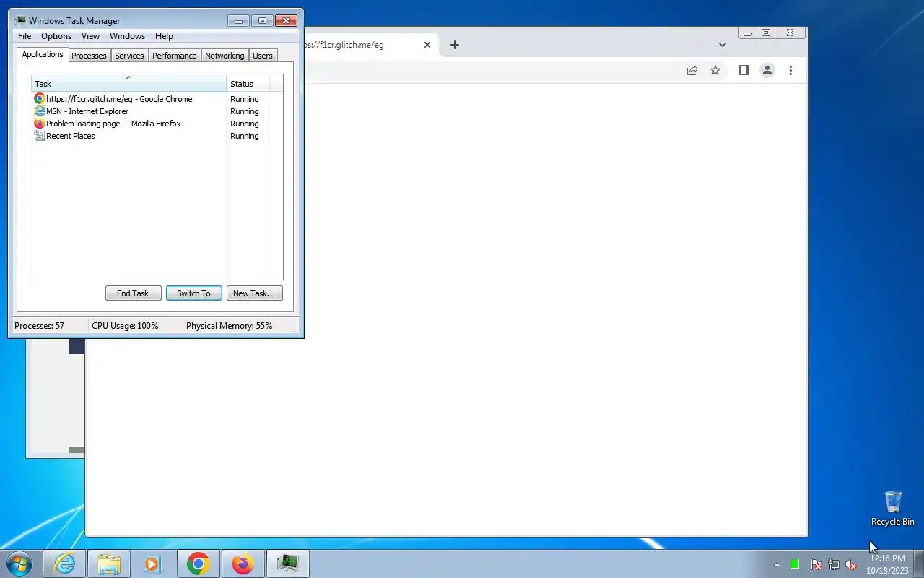Open Firefox from the taskbar
The height and width of the screenshot is (578, 924).
(243, 564)
